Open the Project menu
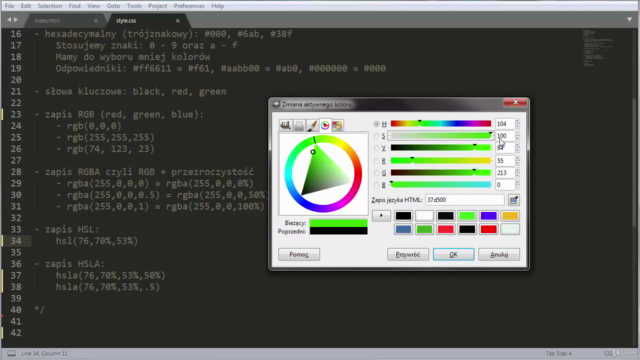Screen dimensions: 640x360 (158, 6)
